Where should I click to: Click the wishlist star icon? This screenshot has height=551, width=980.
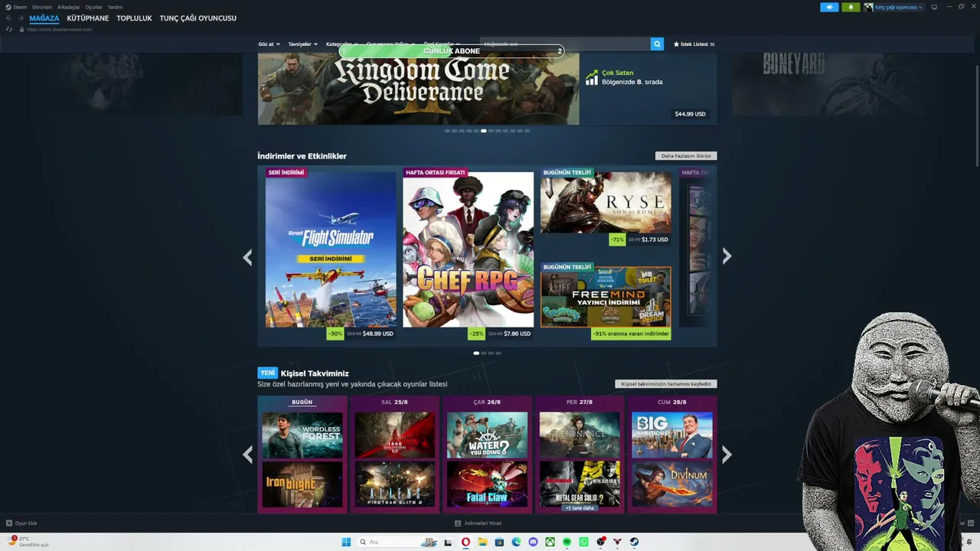click(676, 44)
